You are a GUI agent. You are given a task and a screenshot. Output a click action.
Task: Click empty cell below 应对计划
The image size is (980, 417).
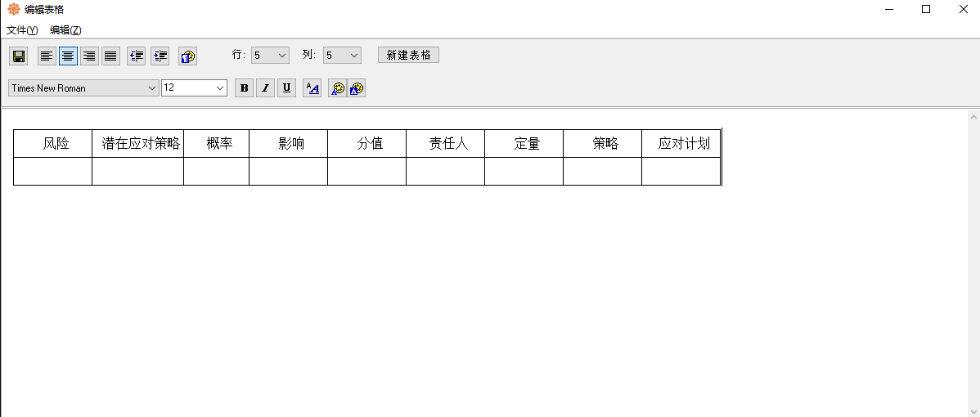coord(681,172)
